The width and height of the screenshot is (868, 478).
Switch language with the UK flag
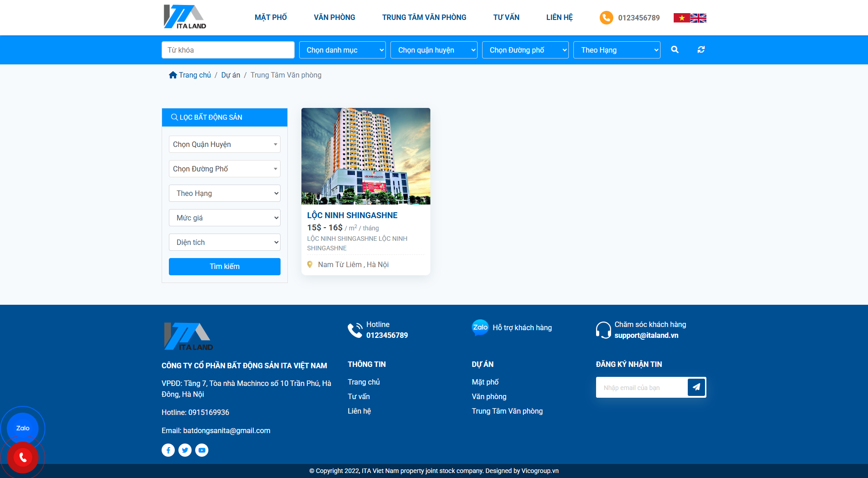click(x=698, y=18)
